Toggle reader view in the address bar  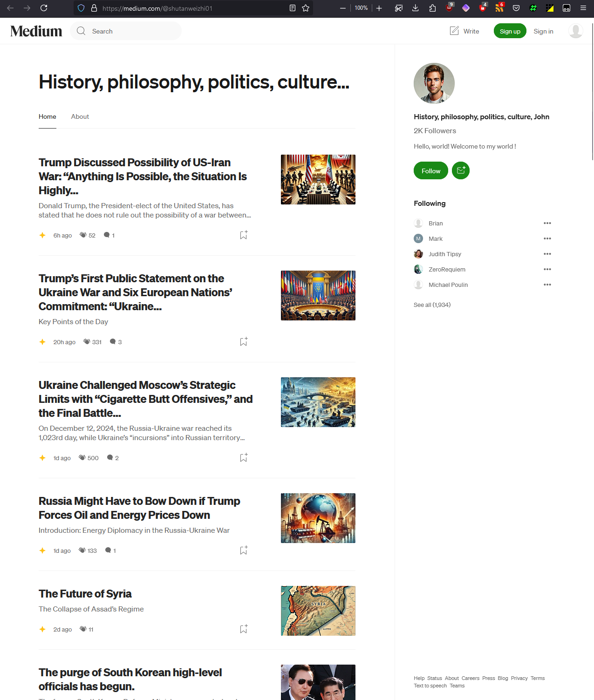point(293,8)
